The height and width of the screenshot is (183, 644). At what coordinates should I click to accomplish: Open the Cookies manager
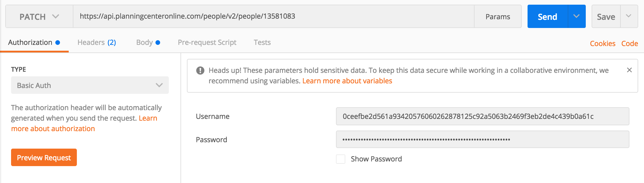pos(602,43)
